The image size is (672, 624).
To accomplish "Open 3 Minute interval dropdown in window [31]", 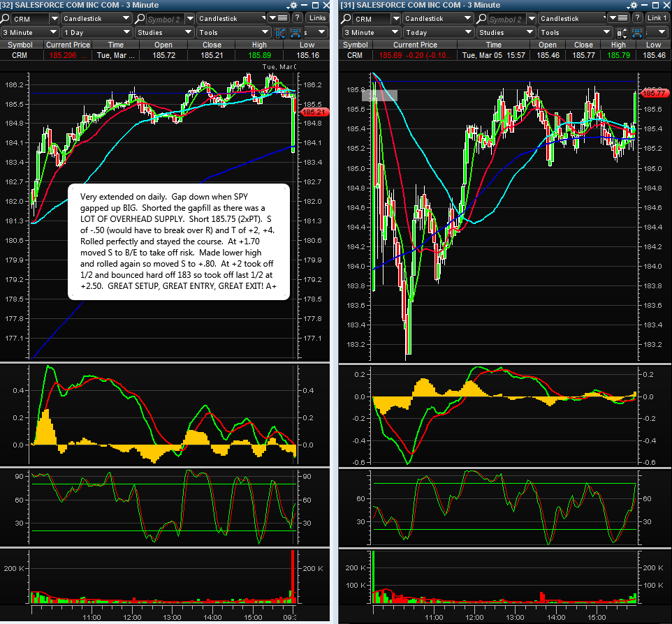I will tap(371, 32).
